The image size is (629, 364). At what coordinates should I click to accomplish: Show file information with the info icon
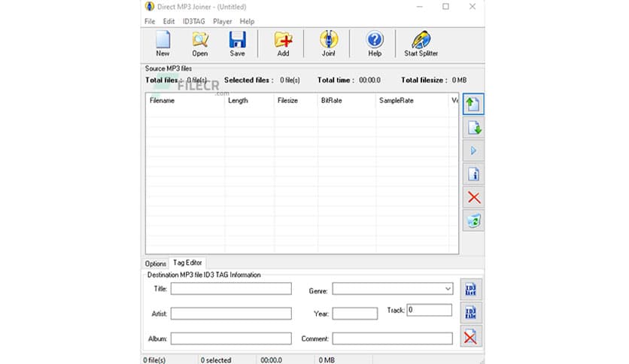(473, 174)
